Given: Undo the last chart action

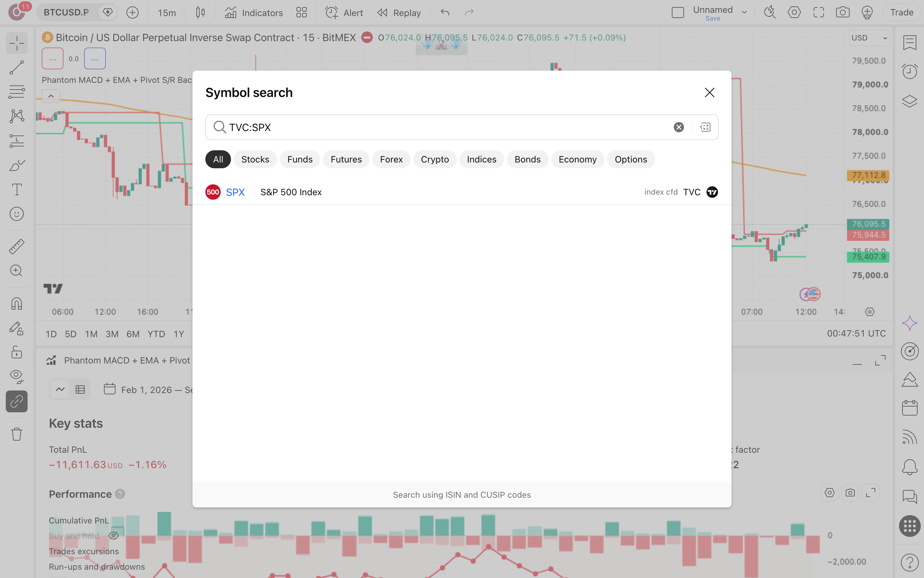Looking at the screenshot, I should [445, 13].
